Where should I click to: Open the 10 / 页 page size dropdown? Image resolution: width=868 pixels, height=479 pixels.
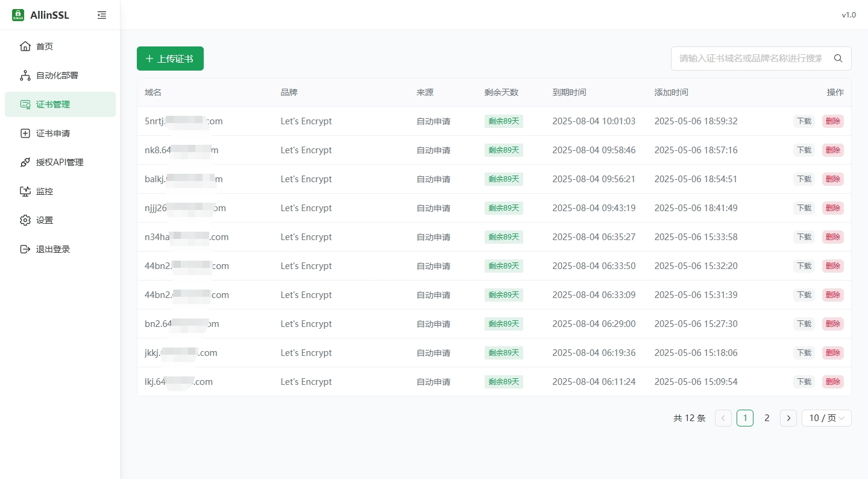(826, 418)
